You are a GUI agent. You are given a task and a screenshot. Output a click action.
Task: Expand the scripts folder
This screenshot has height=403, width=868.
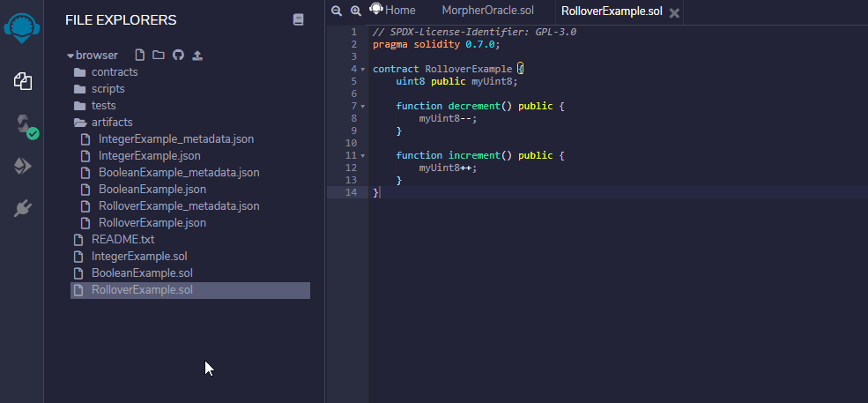(x=99, y=89)
